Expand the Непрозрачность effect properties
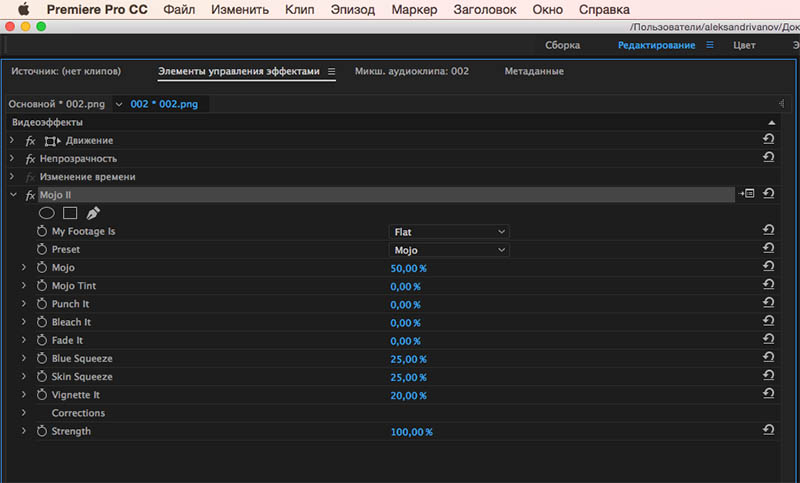 tap(12, 158)
